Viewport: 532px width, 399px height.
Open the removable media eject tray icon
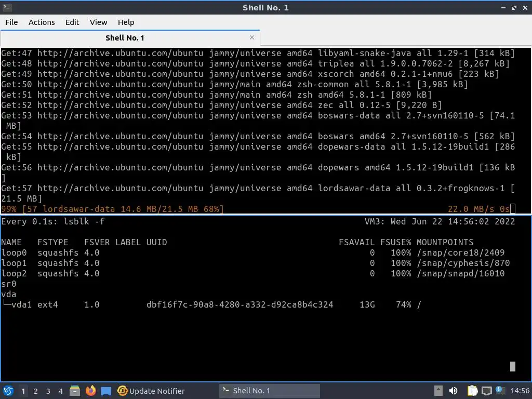pos(438,391)
